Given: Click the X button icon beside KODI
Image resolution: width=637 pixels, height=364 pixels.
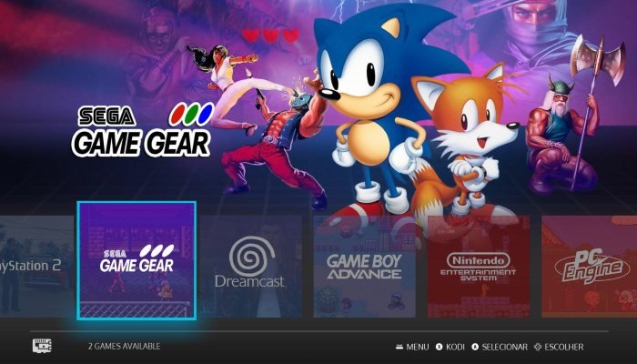Looking at the screenshot, I should pyautogui.click(x=440, y=347).
